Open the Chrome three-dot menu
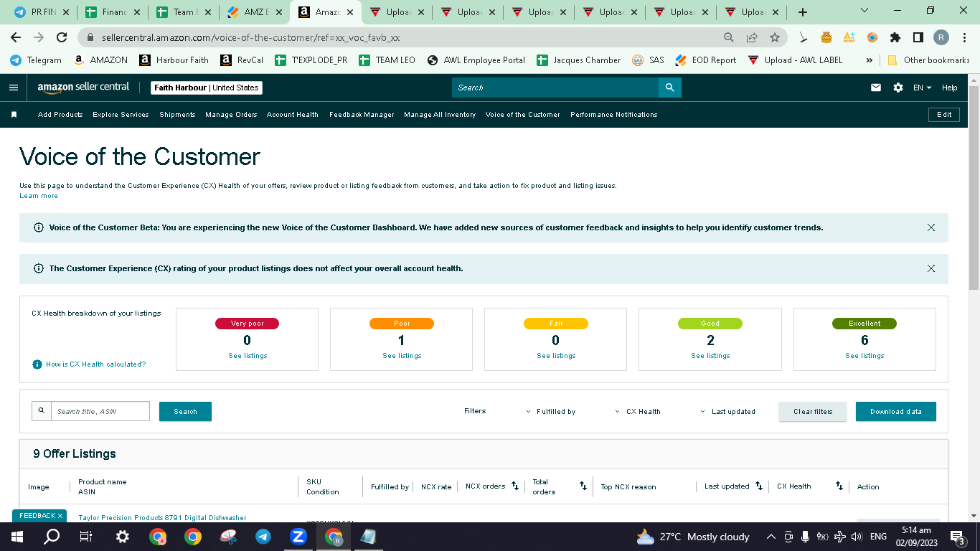This screenshot has height=551, width=980. click(964, 37)
